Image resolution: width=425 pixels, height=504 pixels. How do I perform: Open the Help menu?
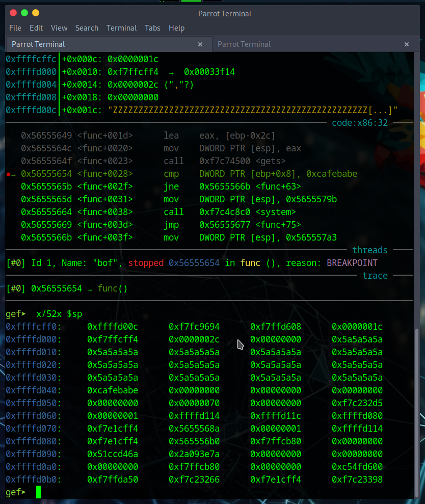176,28
